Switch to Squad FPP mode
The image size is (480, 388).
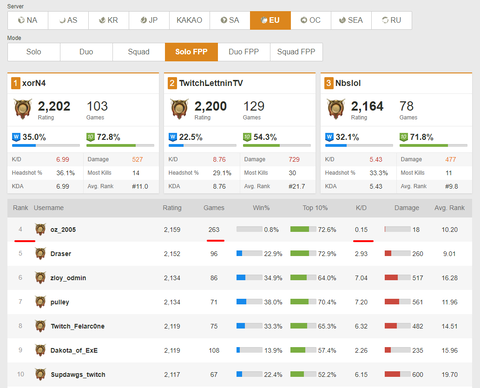[296, 52]
